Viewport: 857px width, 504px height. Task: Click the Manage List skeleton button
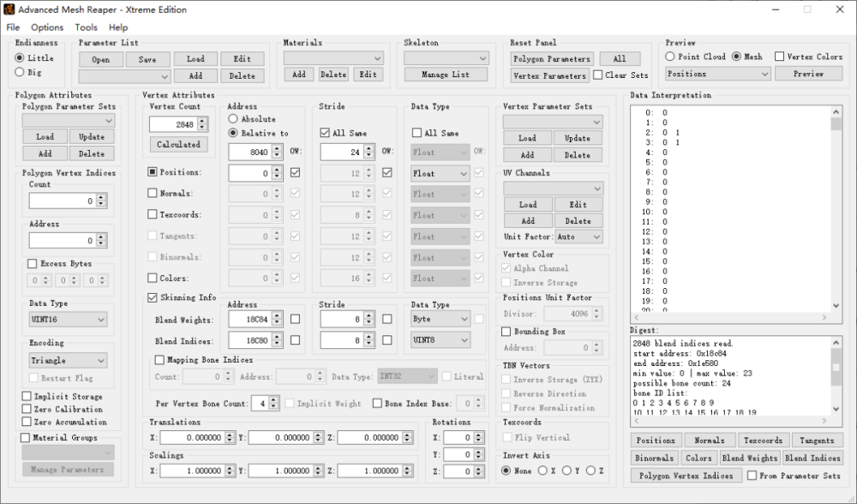446,75
